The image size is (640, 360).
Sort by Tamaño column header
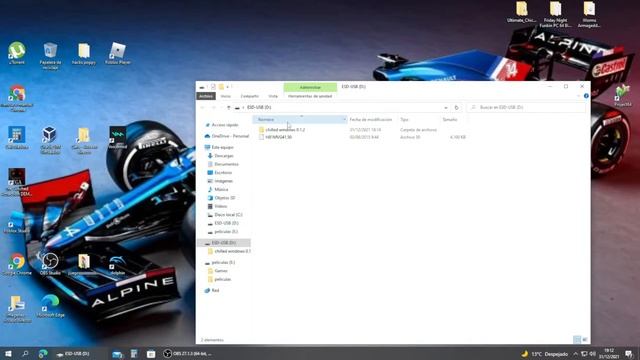[450, 120]
